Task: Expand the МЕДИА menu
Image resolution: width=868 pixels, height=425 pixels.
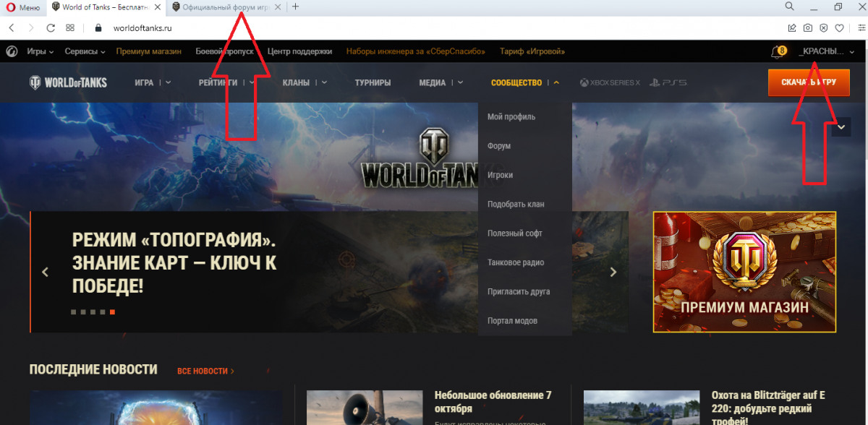Action: click(x=441, y=82)
